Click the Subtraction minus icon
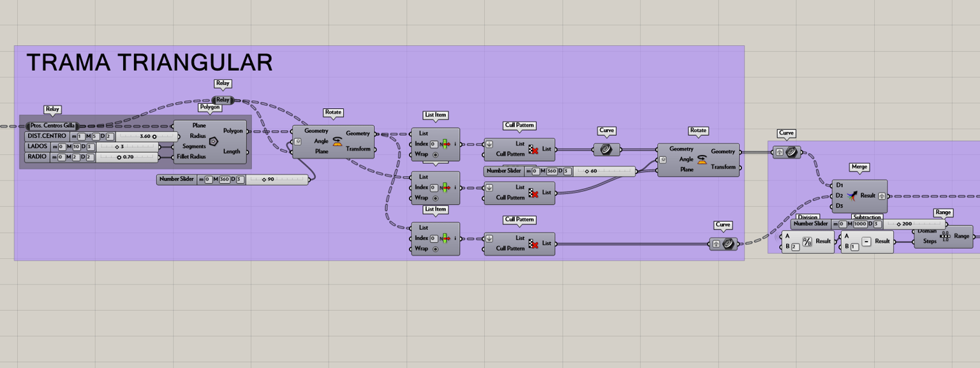980x368 pixels. pos(866,242)
